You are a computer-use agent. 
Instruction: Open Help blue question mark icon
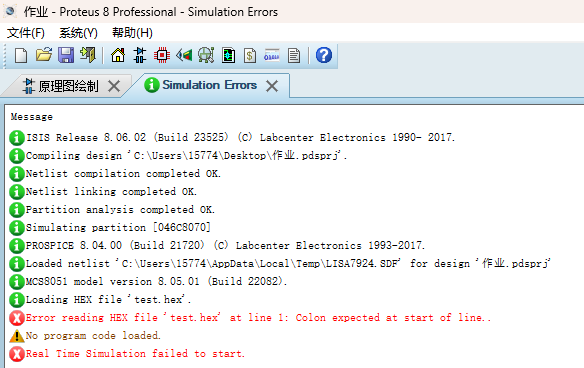click(324, 55)
